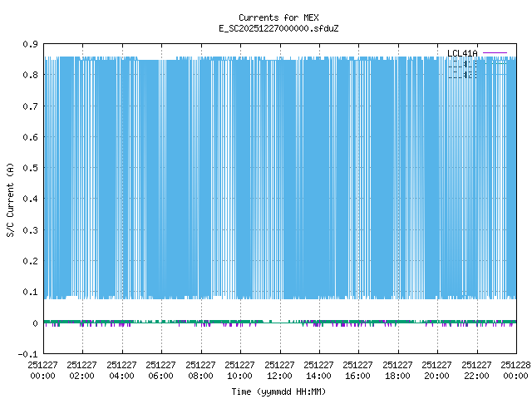
Task: Select the 251227 02:00 time tick label
Action: [82, 370]
